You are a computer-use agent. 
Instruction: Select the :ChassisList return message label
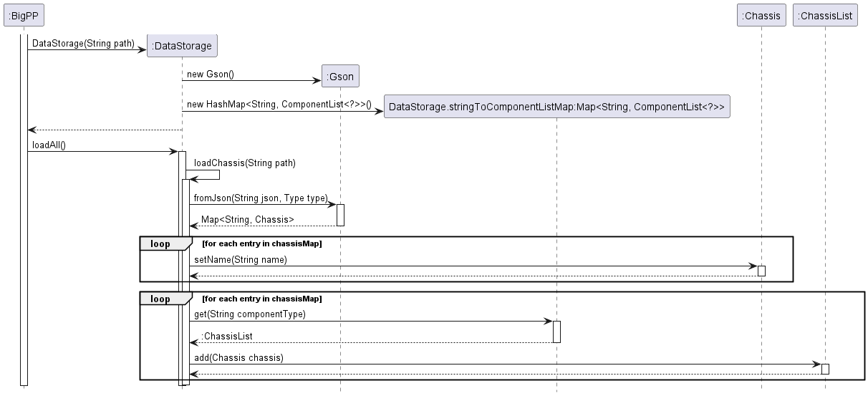point(226,336)
